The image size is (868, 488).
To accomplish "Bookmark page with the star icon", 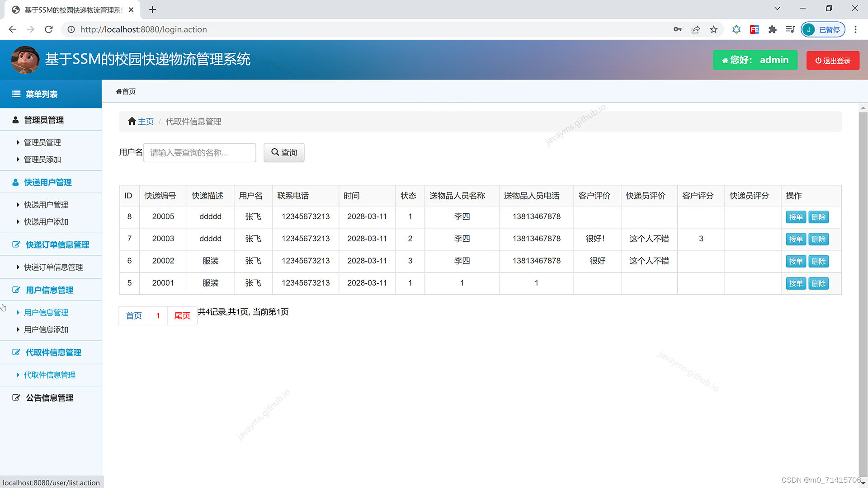I will [x=713, y=29].
